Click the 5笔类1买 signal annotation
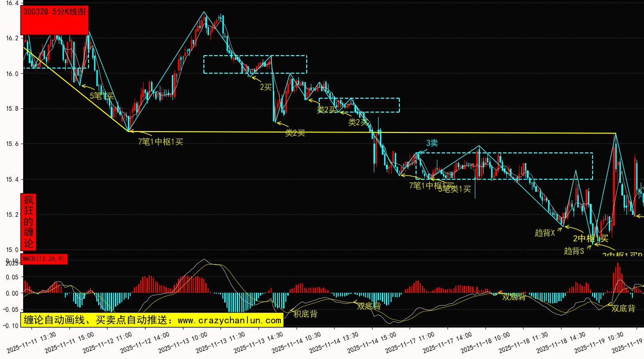 click(454, 189)
